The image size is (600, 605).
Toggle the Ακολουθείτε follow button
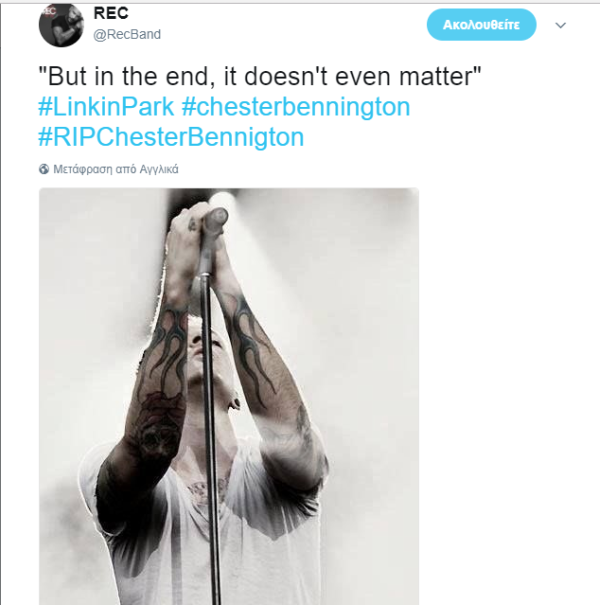480,25
